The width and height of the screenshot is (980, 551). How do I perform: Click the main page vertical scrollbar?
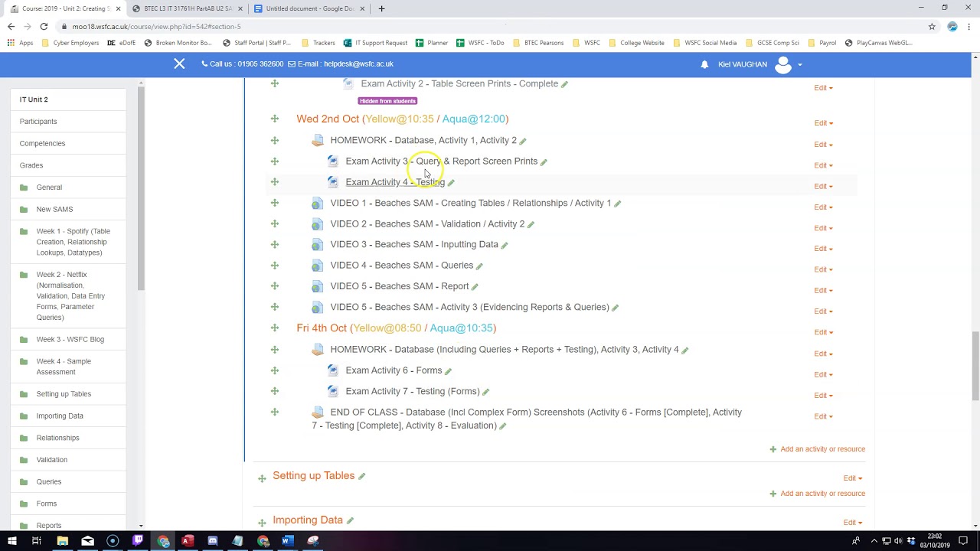[975, 366]
